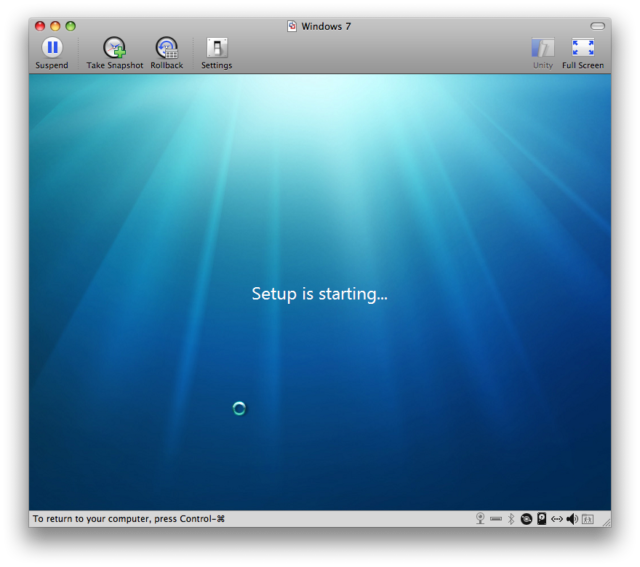Screen dimensions: 640x567
Task: Click the network adapter status icon
Action: click(557, 519)
